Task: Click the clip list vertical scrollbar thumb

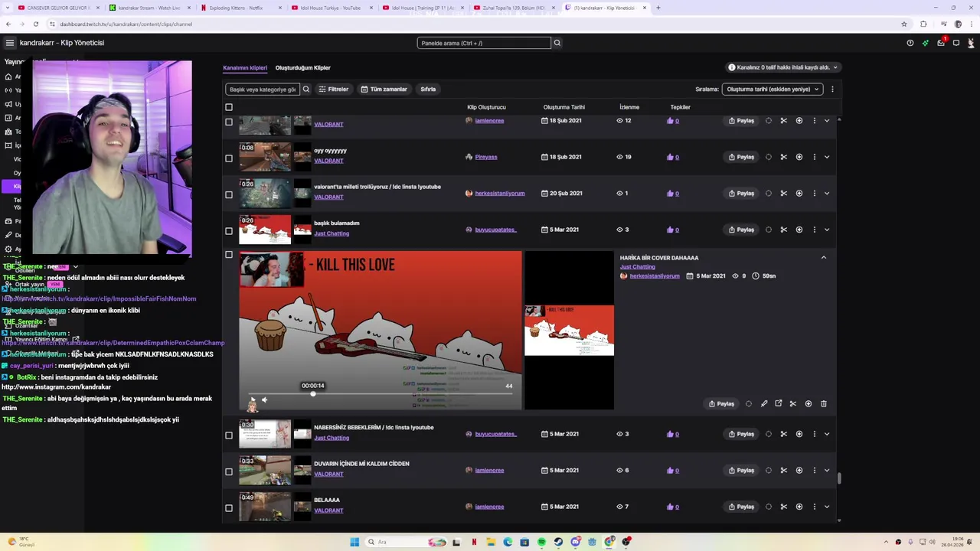Action: [839, 478]
